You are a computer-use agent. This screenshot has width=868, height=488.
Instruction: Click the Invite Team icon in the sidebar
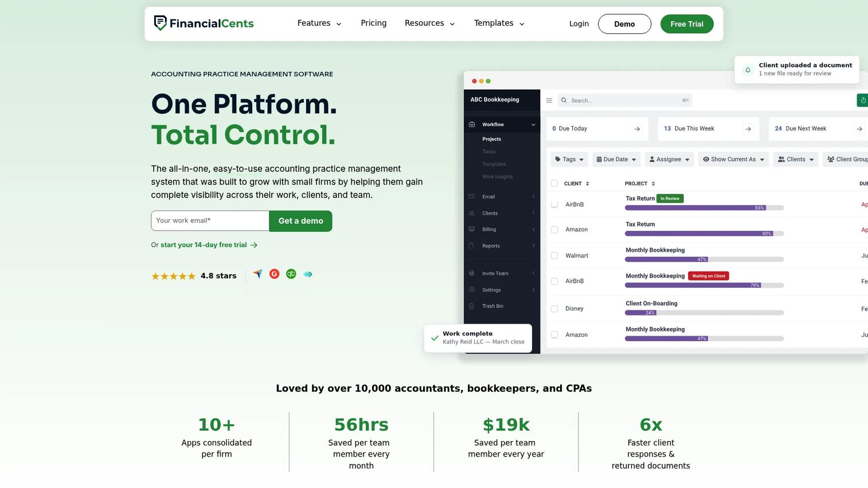click(x=471, y=274)
